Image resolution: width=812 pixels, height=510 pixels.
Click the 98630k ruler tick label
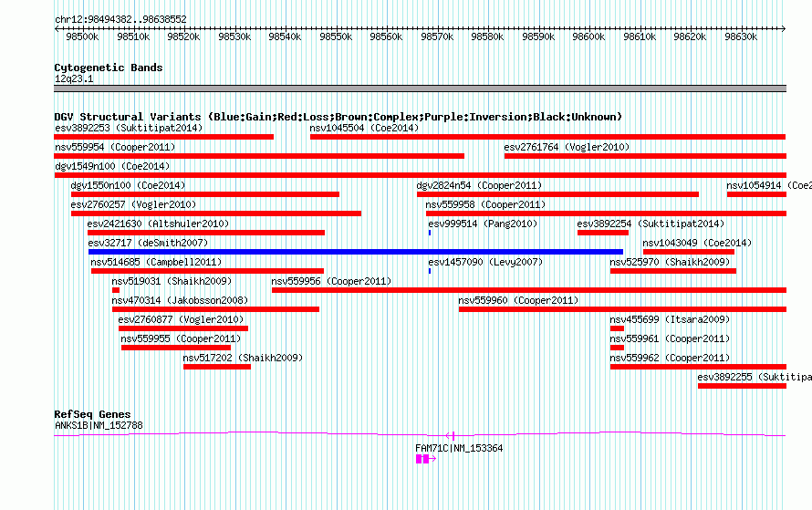[741, 36]
